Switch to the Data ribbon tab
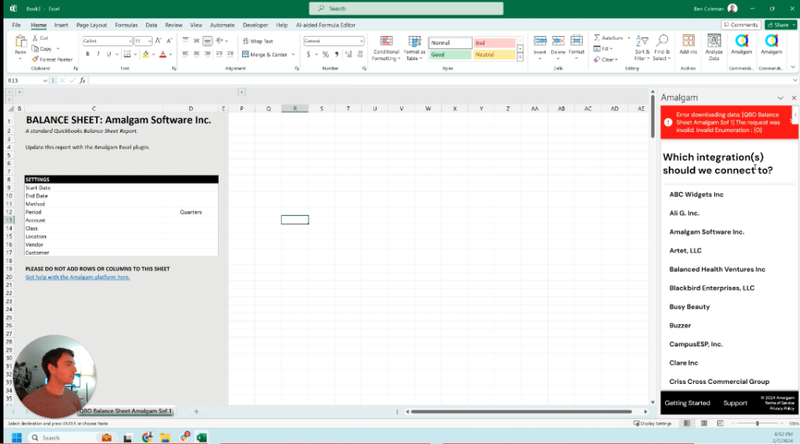Viewport: 800px width, 444px height. pos(151,25)
